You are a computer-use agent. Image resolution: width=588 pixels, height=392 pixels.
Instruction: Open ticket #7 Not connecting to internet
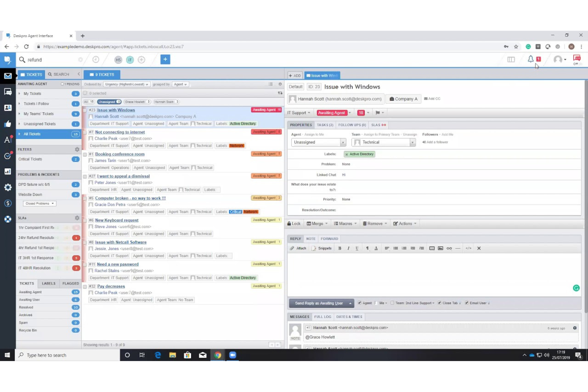[119, 132]
